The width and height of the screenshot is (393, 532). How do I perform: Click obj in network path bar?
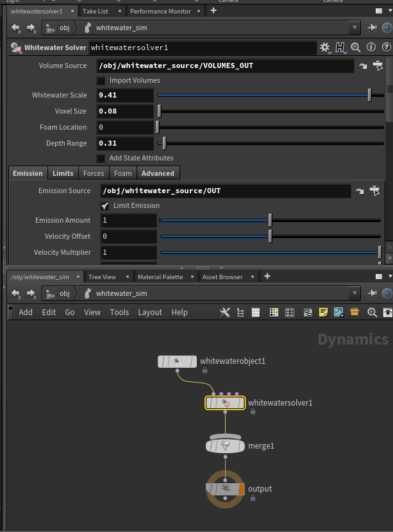pos(64,293)
